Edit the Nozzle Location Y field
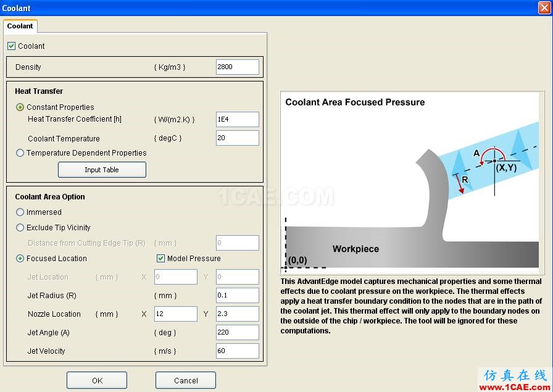 point(238,314)
